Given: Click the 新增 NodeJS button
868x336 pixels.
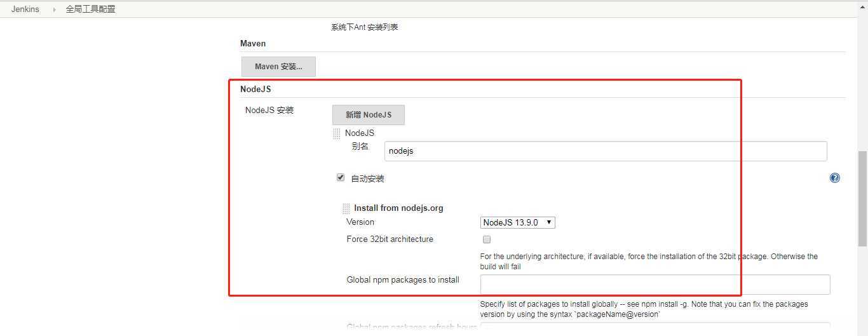Looking at the screenshot, I should click(369, 115).
